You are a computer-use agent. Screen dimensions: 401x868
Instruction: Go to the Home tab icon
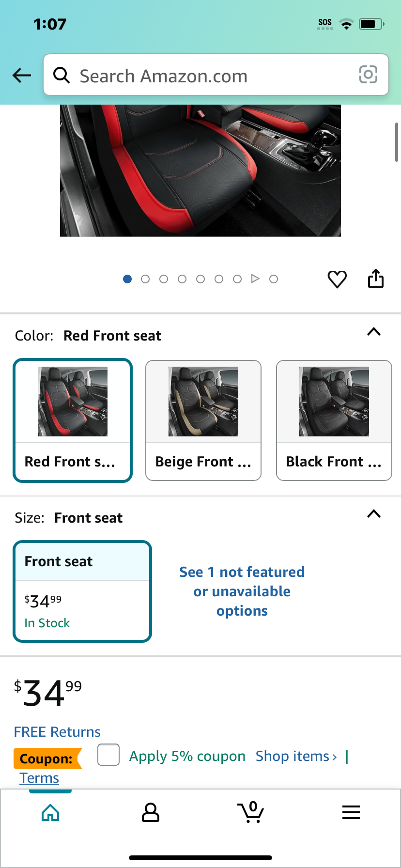pos(50,812)
